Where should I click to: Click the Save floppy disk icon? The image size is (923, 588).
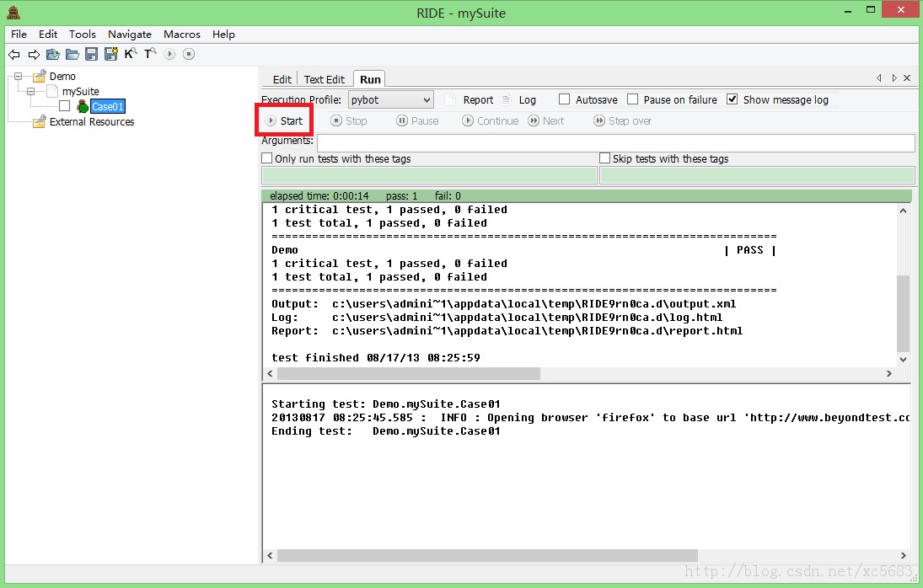(x=91, y=55)
